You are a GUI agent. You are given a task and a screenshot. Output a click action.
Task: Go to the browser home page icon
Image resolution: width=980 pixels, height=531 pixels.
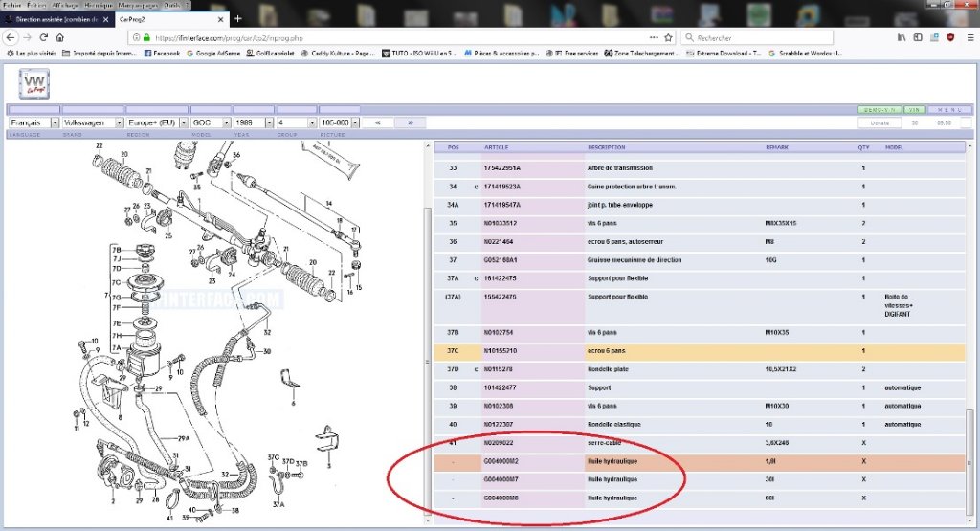click(60, 37)
